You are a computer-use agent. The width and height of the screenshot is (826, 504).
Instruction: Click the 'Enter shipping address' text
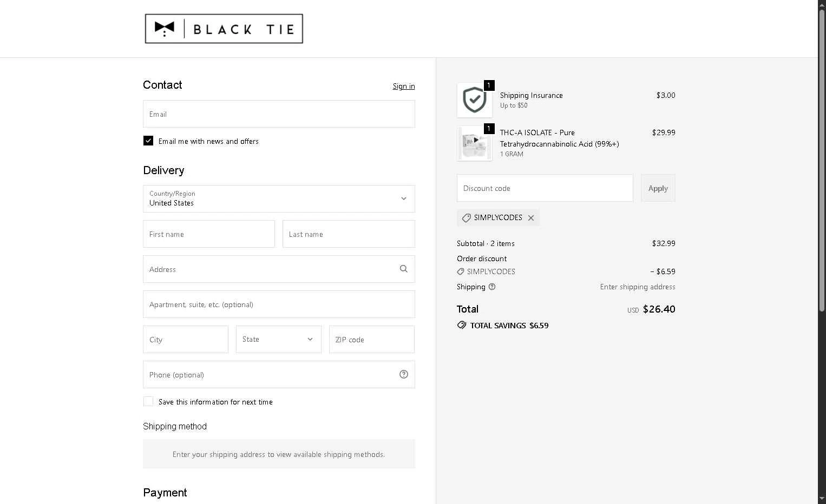(x=638, y=287)
